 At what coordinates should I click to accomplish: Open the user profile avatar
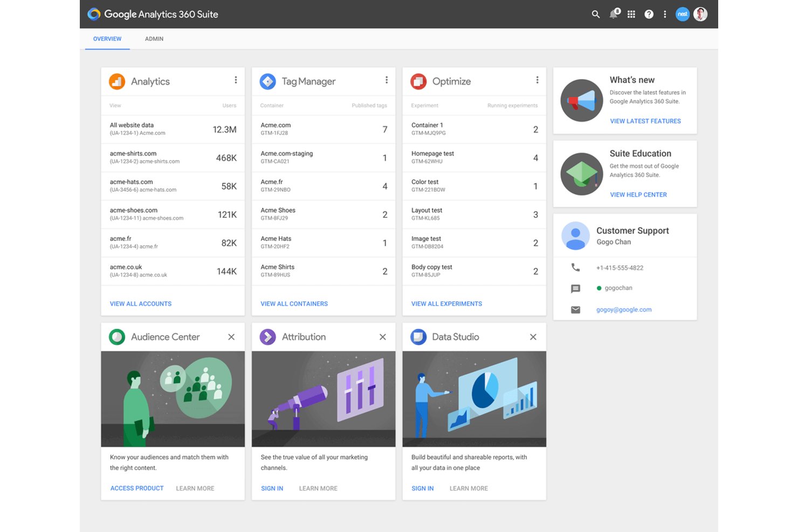tap(700, 14)
